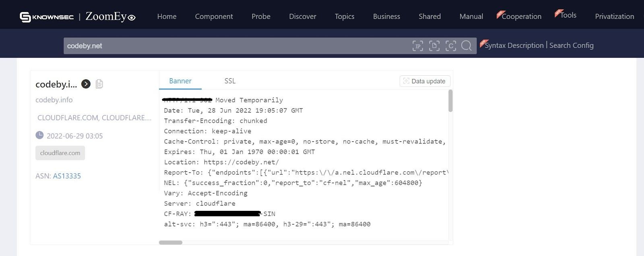Click the Expires: Thu, 01 Jan 1970 line
Image resolution: width=644 pixels, height=256 pixels.
[239, 152]
